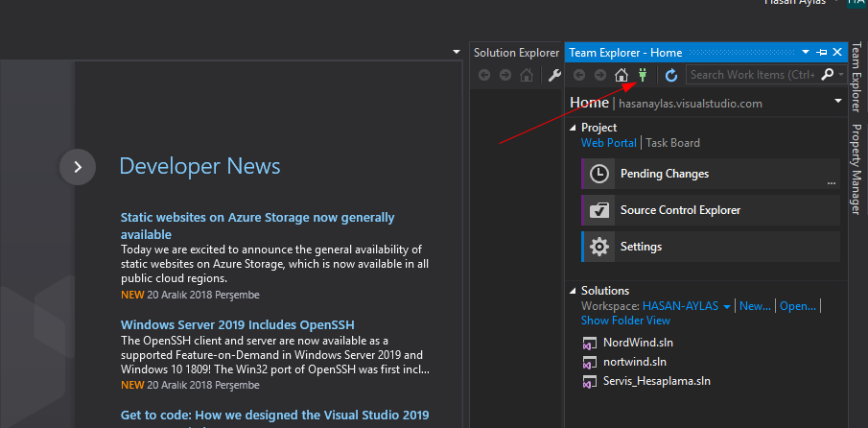Collapse the Project section triangle
The image size is (868, 428).
[573, 128]
